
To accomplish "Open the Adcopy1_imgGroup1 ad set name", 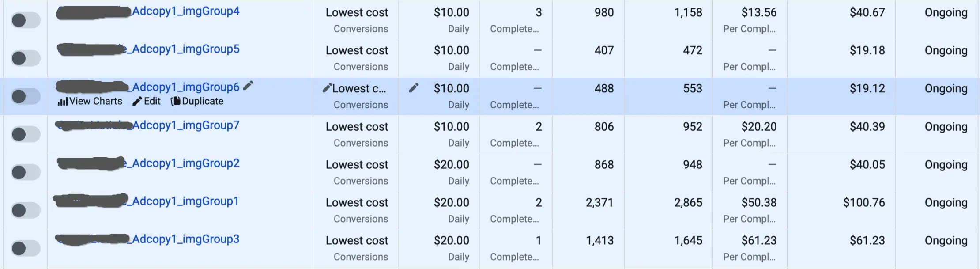I will (x=185, y=201).
